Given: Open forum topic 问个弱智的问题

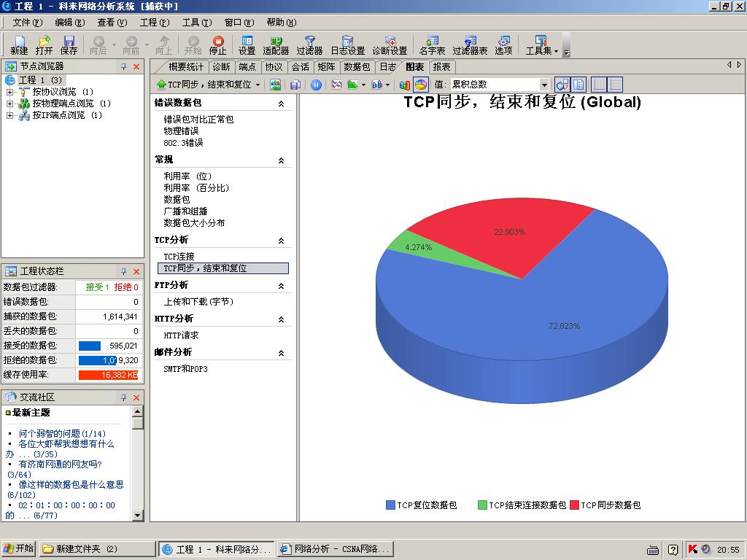Looking at the screenshot, I should 61,434.
